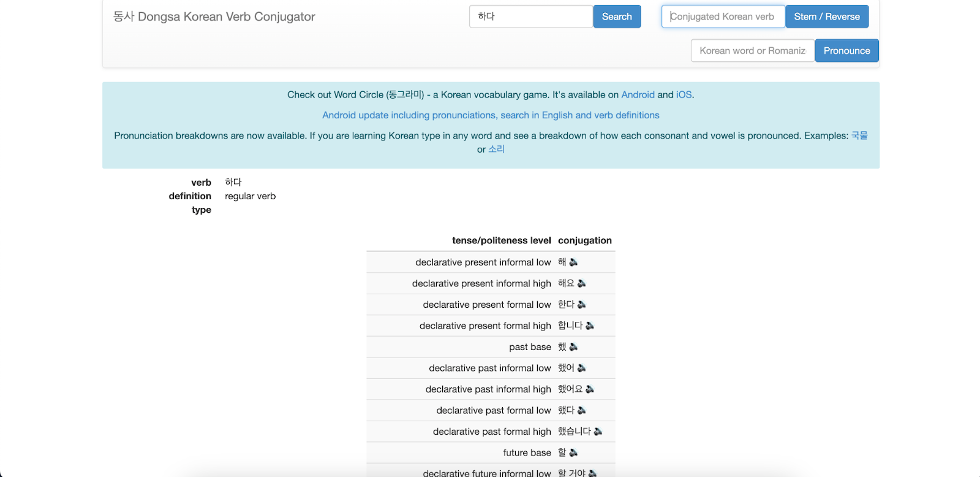980x477 pixels.
Task: Select the conjugated form 합니다
Action: (570, 326)
